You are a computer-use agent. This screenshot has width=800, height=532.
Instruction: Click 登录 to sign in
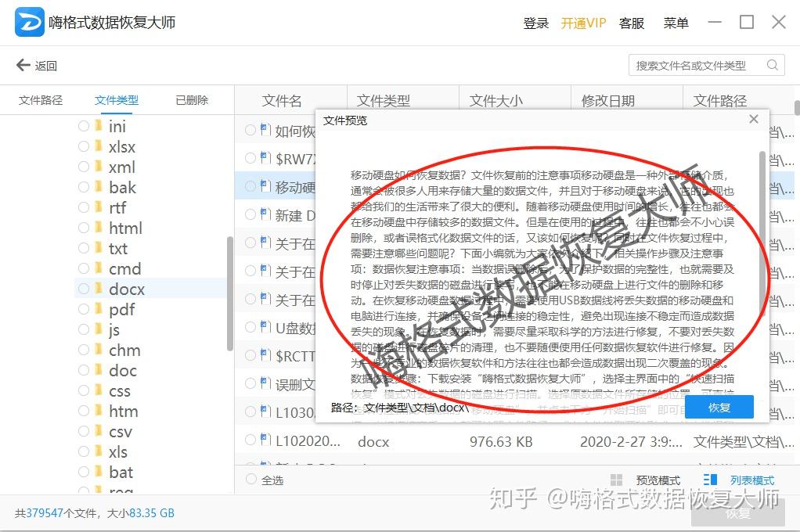pos(536,23)
